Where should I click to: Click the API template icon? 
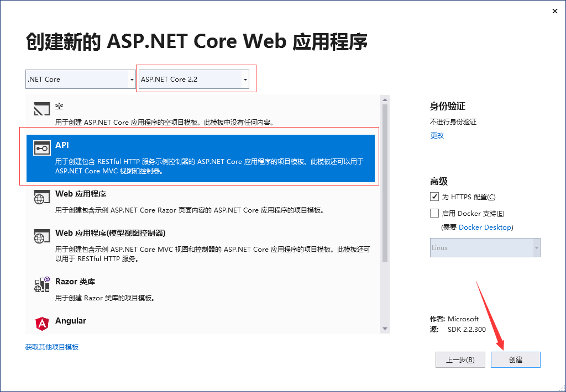coord(42,148)
